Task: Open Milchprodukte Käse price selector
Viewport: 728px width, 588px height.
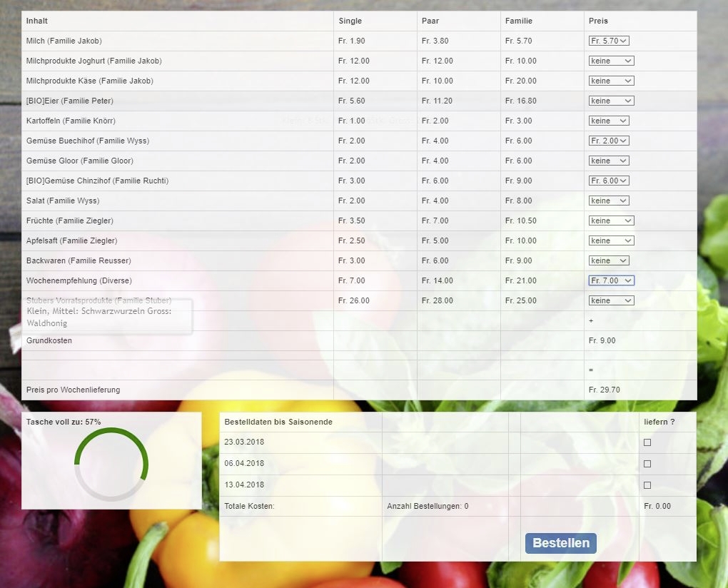Action: (x=611, y=81)
